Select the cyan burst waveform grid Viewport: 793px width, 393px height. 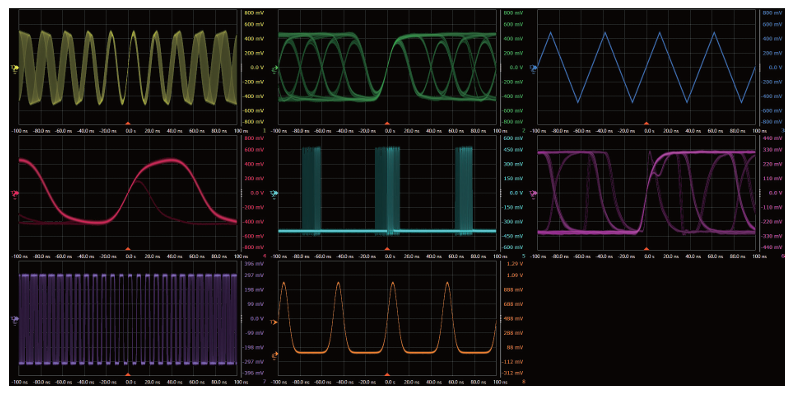pyautogui.click(x=387, y=193)
